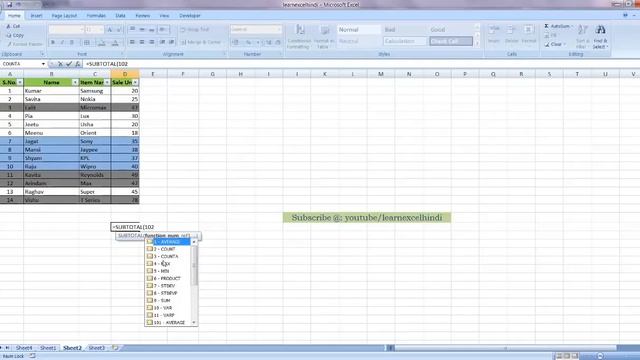Click the Insert cells icon
This screenshot has width=640, height=360.
[494, 34]
